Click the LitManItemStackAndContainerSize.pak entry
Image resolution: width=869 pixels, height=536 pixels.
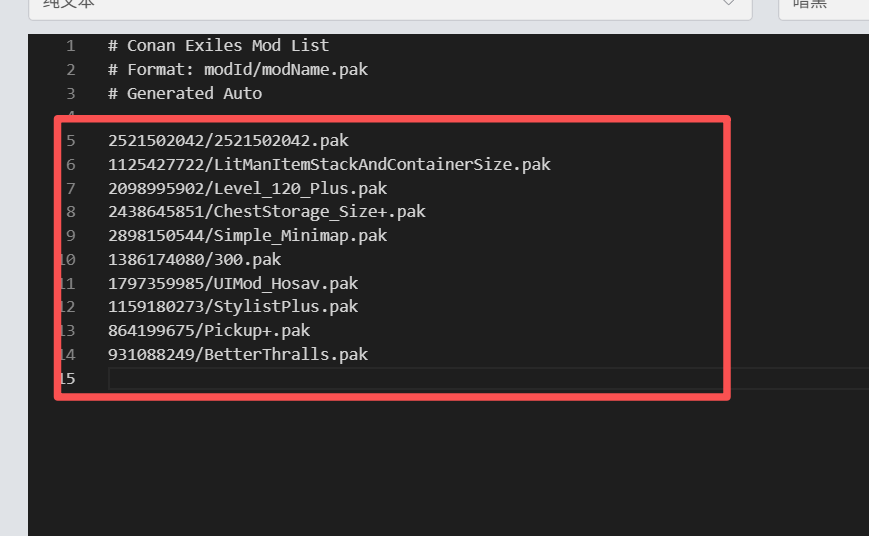coord(329,164)
